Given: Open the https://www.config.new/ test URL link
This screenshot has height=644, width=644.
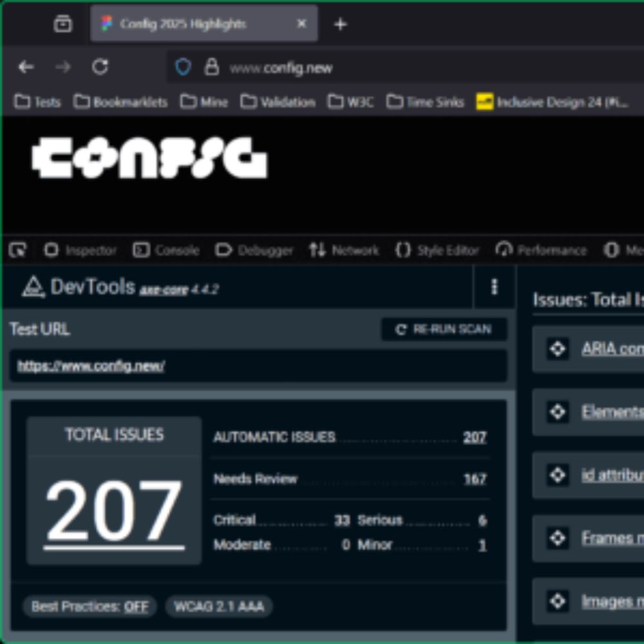Looking at the screenshot, I should [91, 366].
